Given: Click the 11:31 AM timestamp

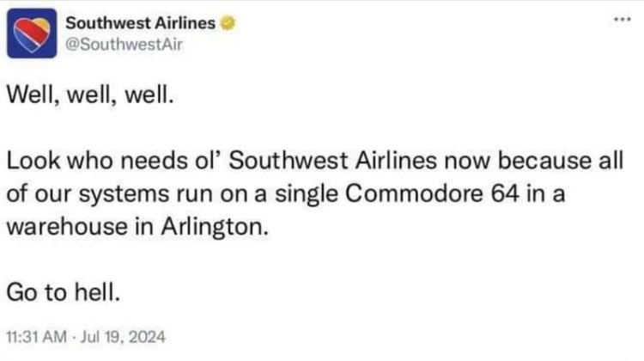Looking at the screenshot, I should [x=36, y=337].
